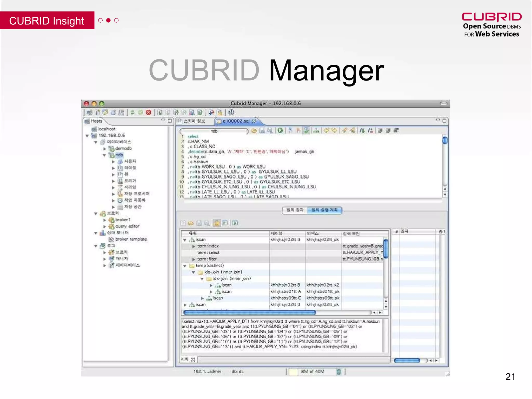Click the query plan tree icon in editor toolbar
The image size is (532, 399).
coord(316,131)
